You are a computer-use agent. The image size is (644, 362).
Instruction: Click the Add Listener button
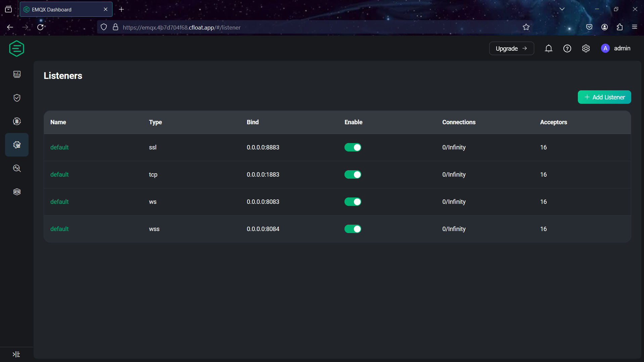(x=604, y=97)
